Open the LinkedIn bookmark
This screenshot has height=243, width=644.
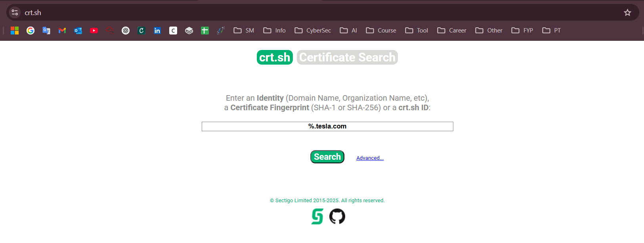157,31
